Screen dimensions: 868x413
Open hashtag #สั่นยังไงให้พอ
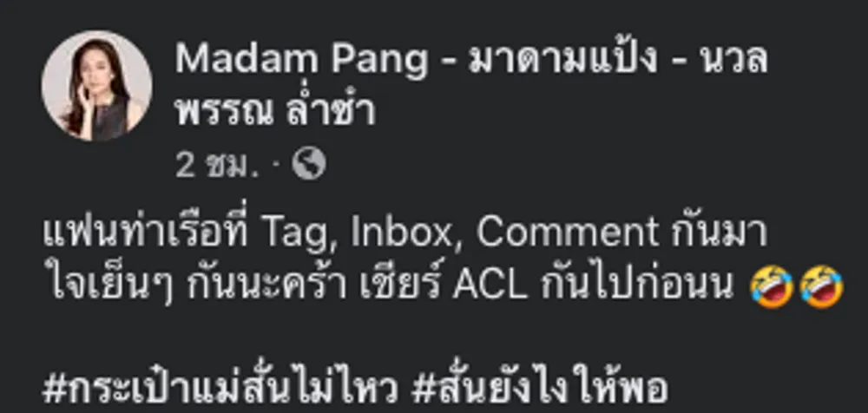[540, 388]
